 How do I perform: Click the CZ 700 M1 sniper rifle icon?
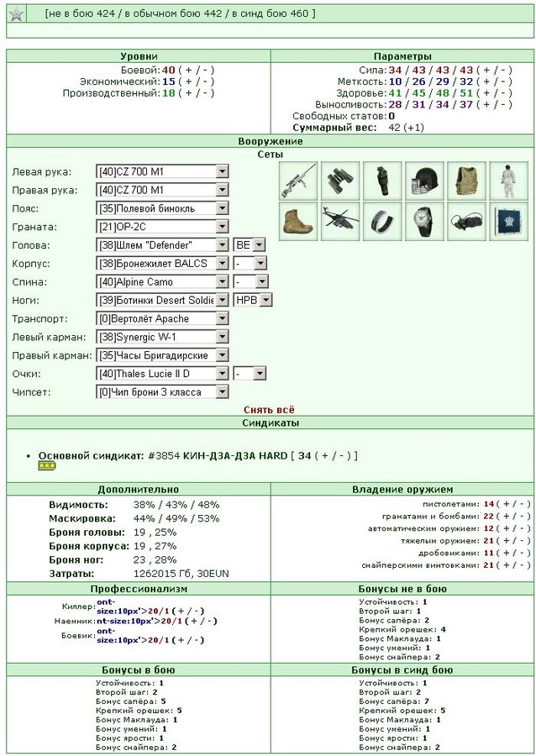pos(299,181)
